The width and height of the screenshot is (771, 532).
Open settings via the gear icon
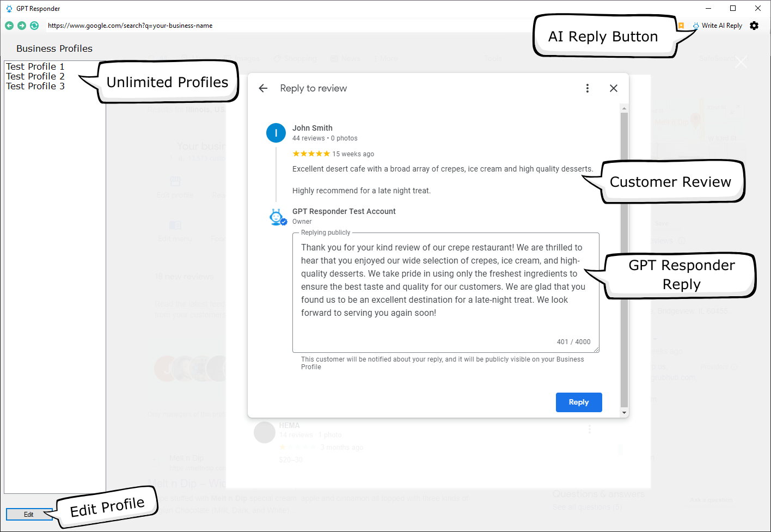coord(754,26)
